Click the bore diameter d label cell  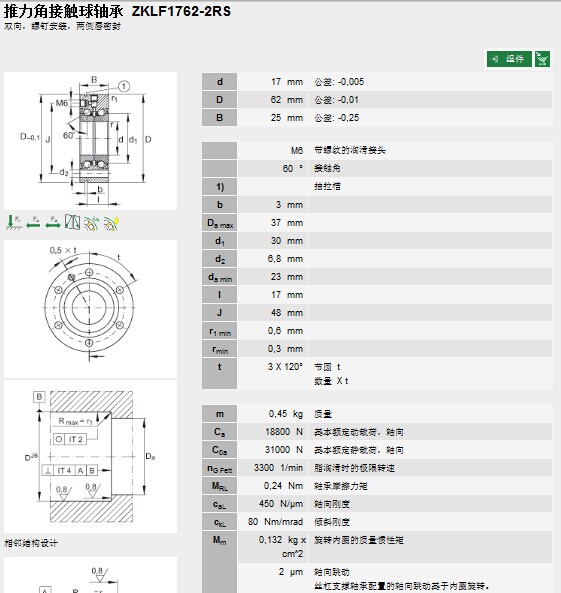(x=219, y=82)
